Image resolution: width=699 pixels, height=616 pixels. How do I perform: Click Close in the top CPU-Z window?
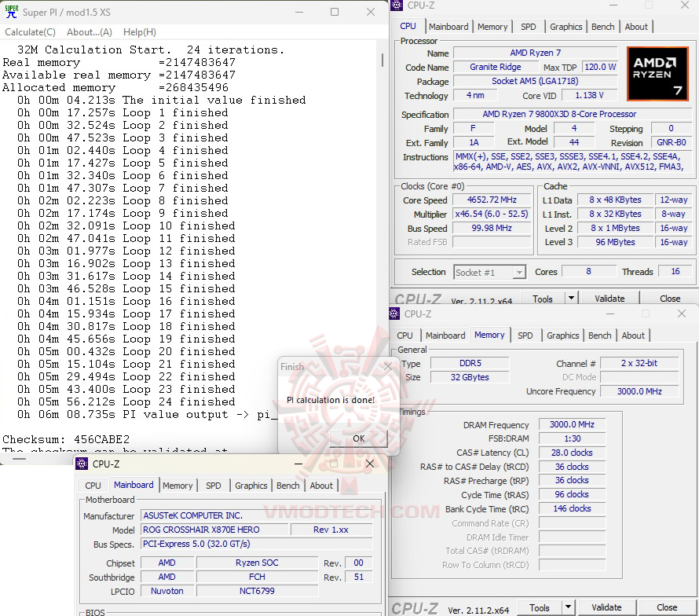[x=670, y=299]
